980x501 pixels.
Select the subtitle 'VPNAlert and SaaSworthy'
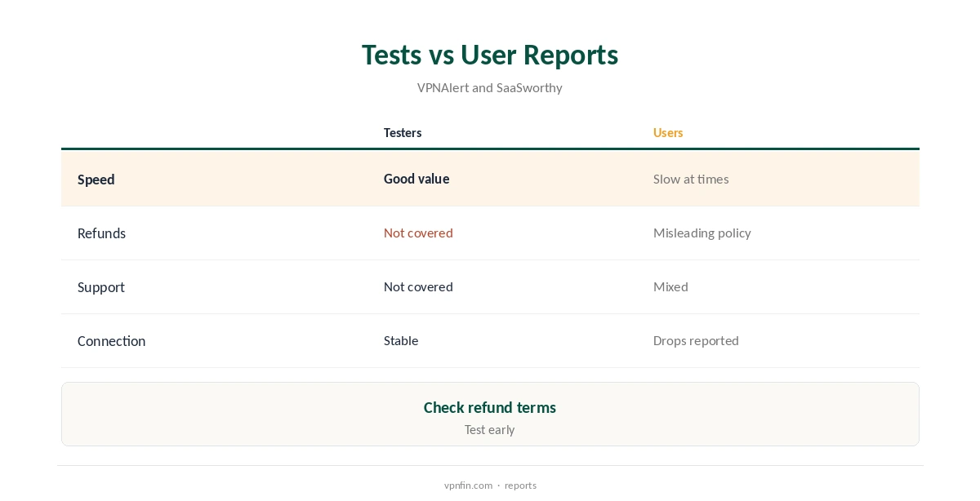point(490,87)
